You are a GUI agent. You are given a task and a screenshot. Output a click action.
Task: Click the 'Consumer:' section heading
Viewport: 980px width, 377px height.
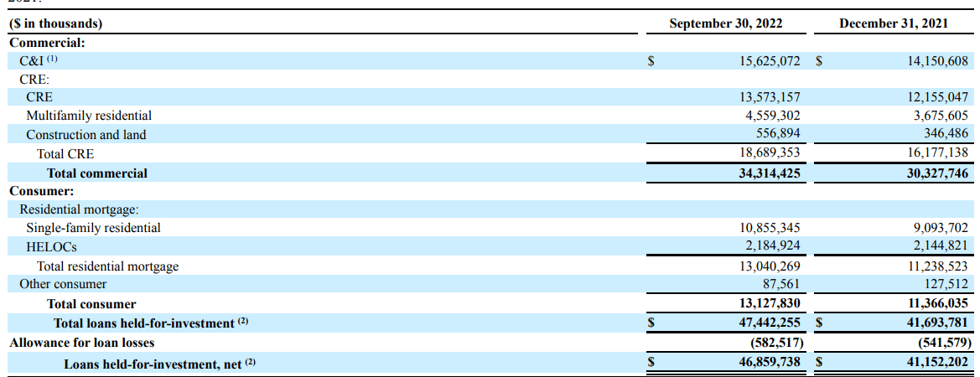42,191
